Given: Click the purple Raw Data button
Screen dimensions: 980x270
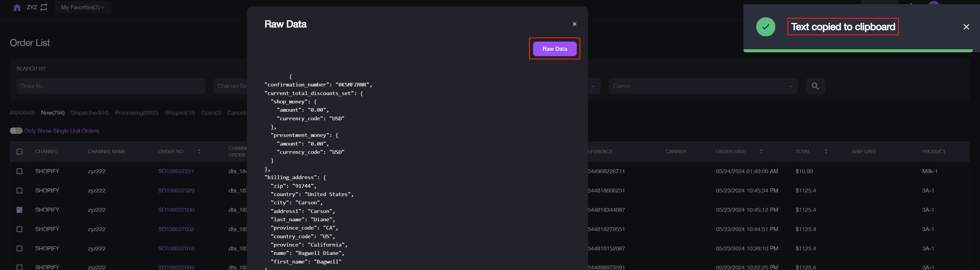Looking at the screenshot, I should point(554,49).
